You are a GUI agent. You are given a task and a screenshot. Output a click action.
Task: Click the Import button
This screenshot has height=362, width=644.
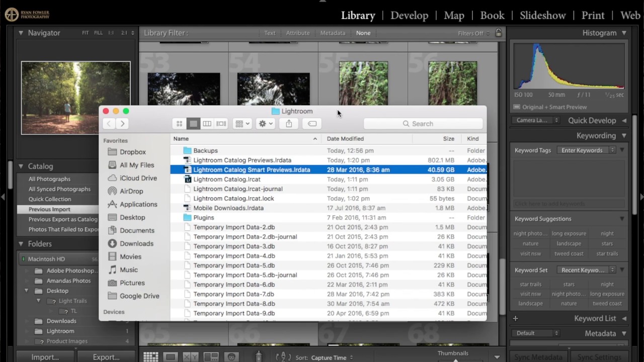point(45,357)
